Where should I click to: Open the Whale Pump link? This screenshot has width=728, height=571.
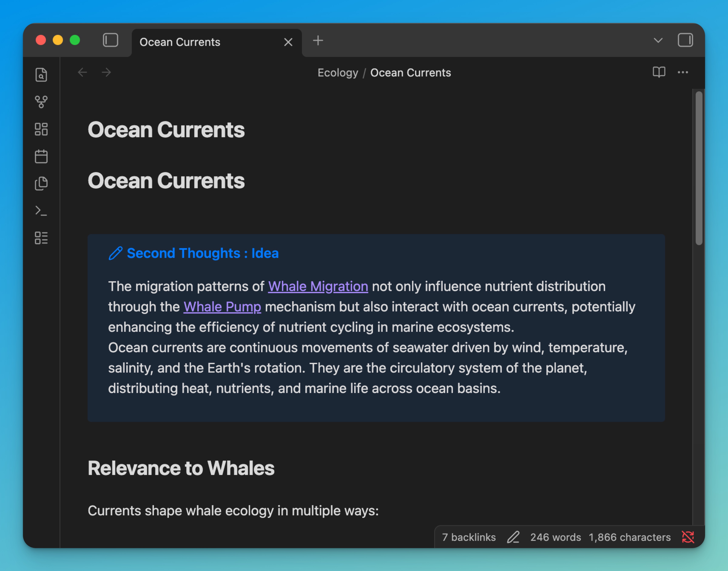coord(222,307)
